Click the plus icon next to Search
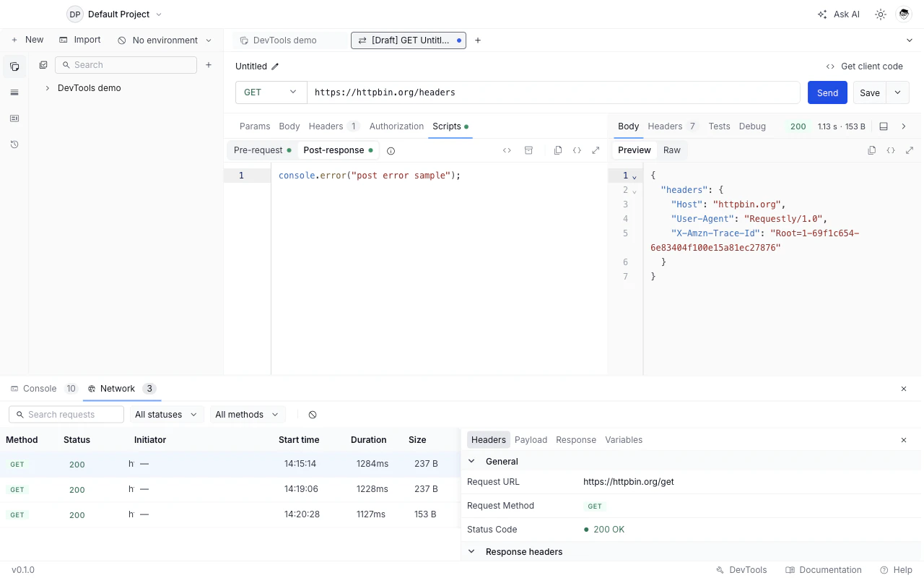Image resolution: width=924 pixels, height=578 pixels. (x=209, y=65)
